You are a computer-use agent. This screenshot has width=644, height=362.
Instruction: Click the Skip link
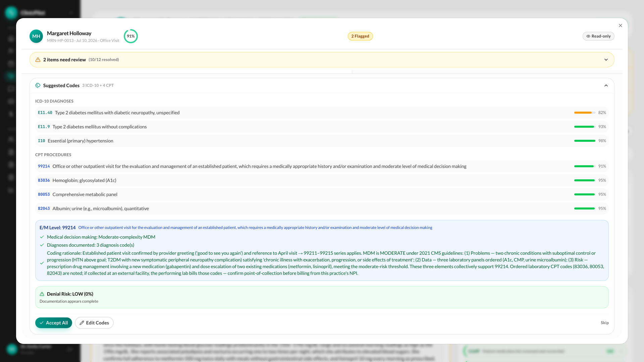[605, 323]
